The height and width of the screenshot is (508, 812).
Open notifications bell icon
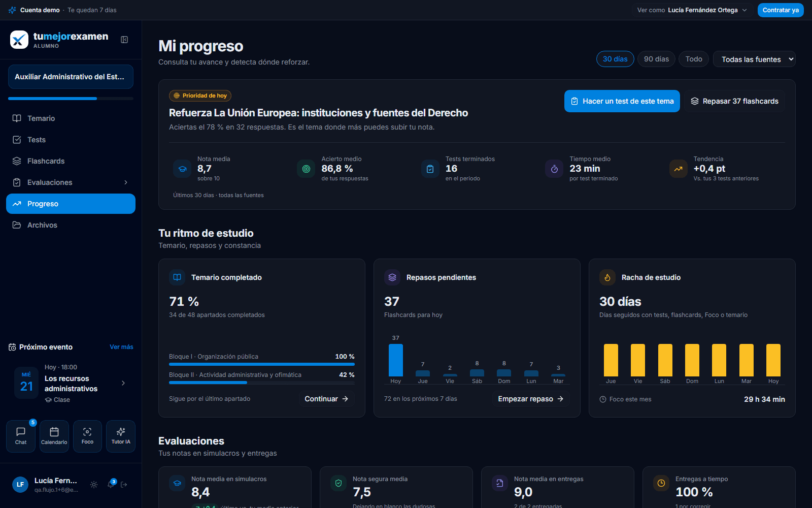[x=111, y=485]
